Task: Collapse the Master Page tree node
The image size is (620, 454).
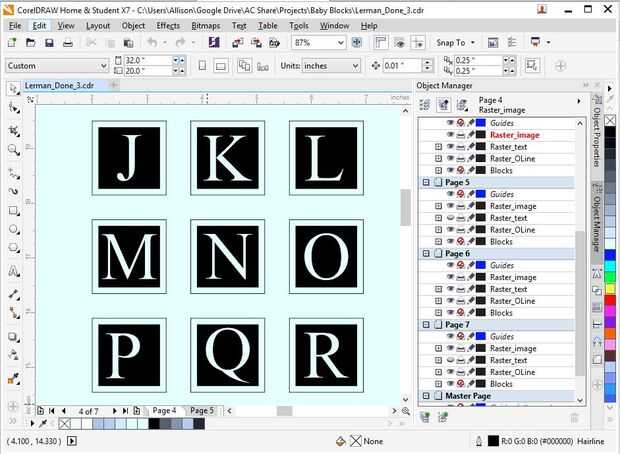Action: [426, 396]
